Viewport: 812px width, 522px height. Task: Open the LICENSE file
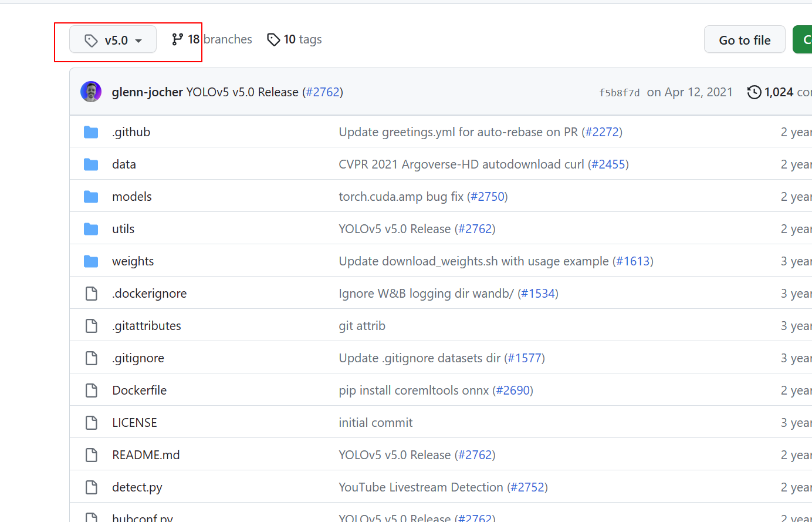(135, 423)
